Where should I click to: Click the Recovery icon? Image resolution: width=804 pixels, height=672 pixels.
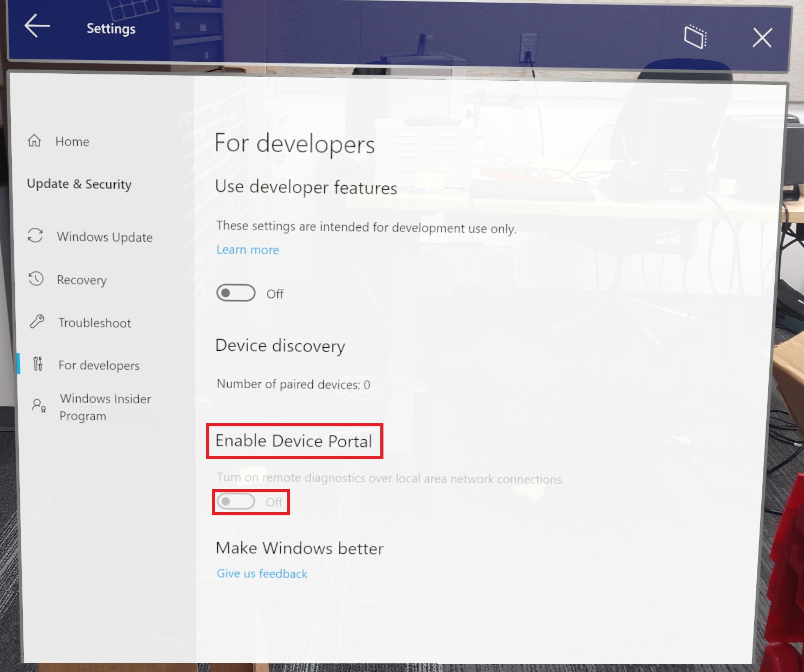click(35, 279)
